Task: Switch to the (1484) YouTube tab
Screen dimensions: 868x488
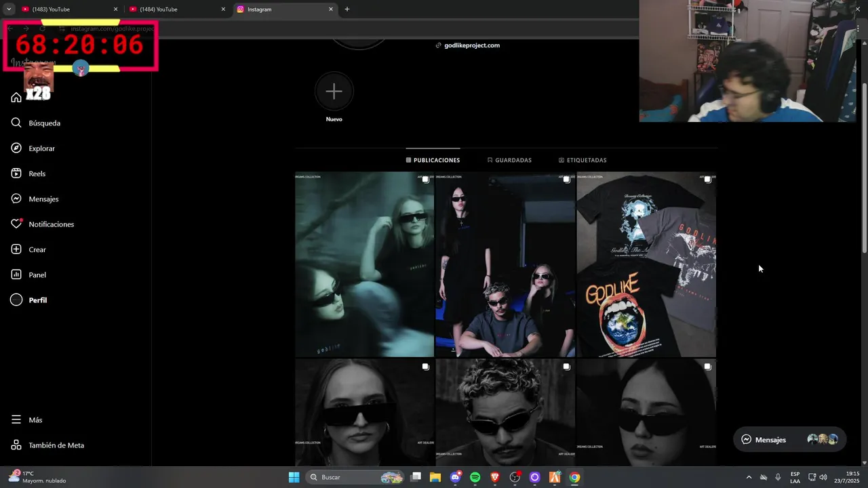Action: 176,9
